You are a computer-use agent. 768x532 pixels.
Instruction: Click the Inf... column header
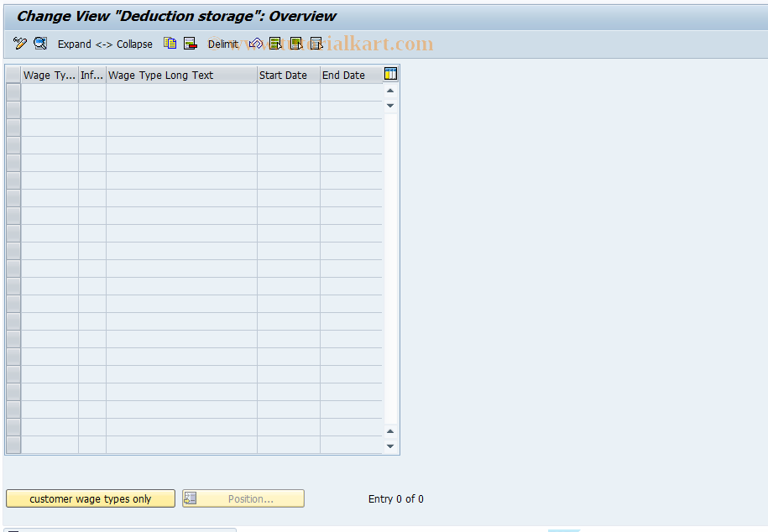(92, 75)
